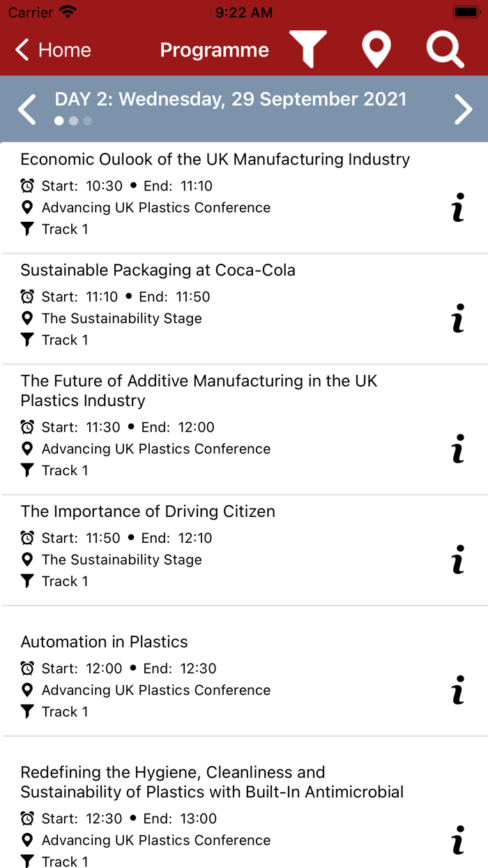Open Future of Additive Manufacturing session title

[199, 391]
